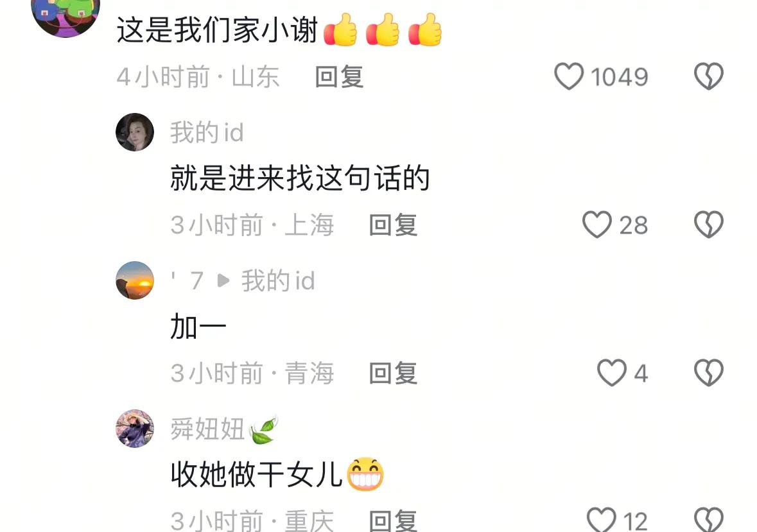Open 舜妞妞 avatar profile
Screen dimensions: 757x532
pyautogui.click(x=135, y=428)
